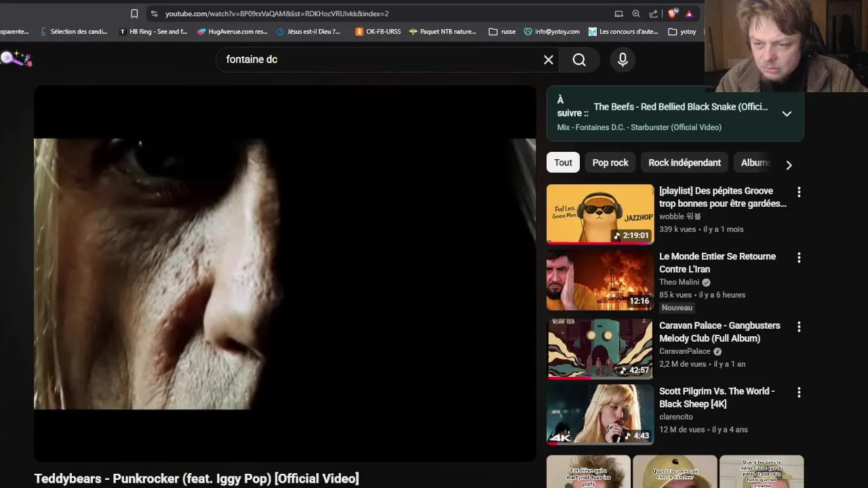Open 'Caravan Palace - Gangbusters Melody Club' title

[719, 332]
